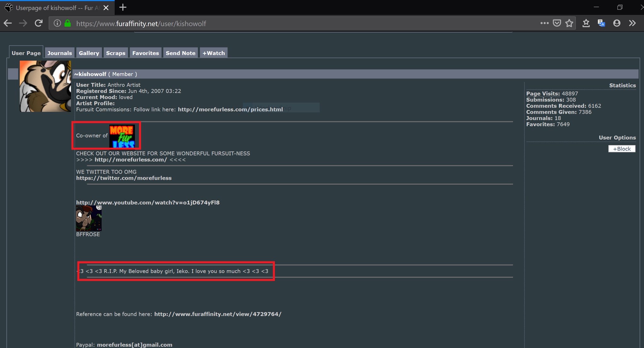Open the furaffinity.net/view/4729764 reference link

(x=218, y=314)
